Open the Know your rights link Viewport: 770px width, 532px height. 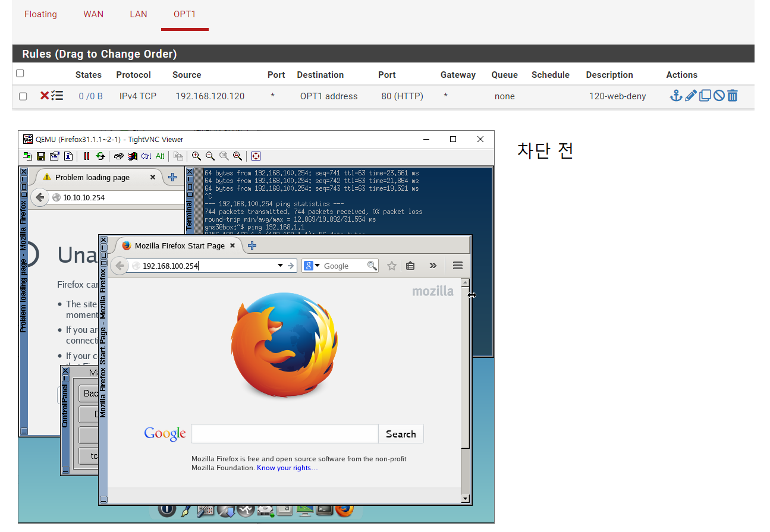pos(287,468)
